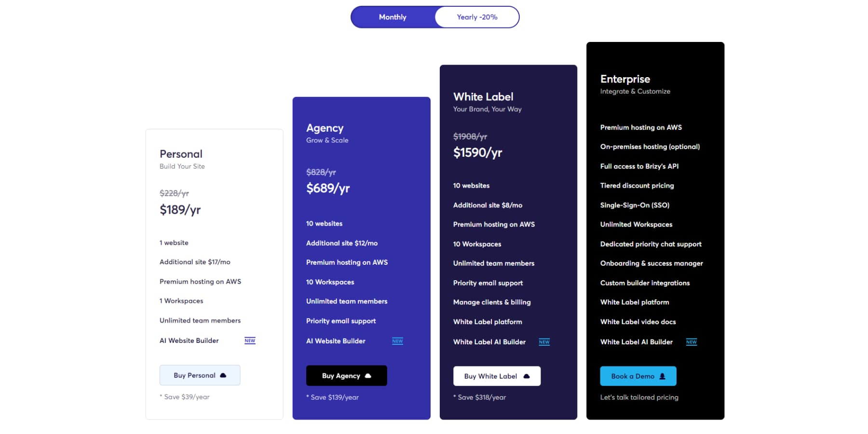Screen dimensions: 868x434
Task: Click the Save $318/year note
Action: click(x=479, y=397)
